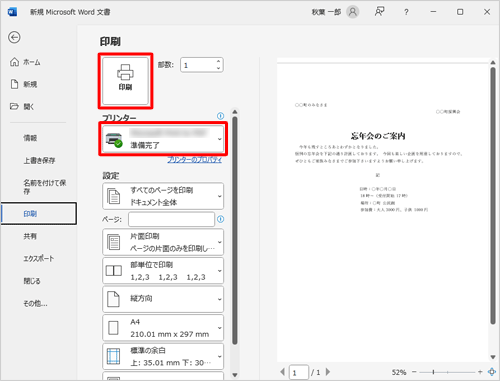Image resolution: width=500 pixels, height=381 pixels.
Task: Decrease copies with the down spinner
Action: click(218, 68)
